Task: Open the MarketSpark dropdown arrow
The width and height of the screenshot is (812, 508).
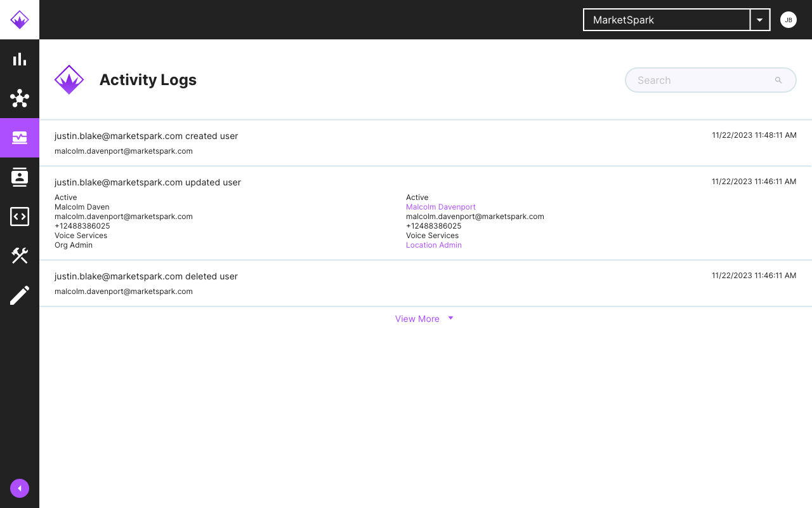Action: pyautogui.click(x=760, y=20)
